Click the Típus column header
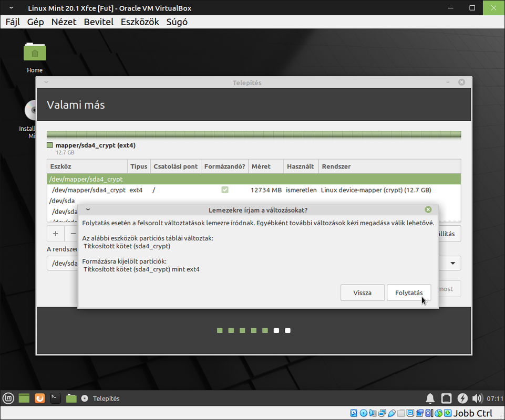 click(139, 166)
